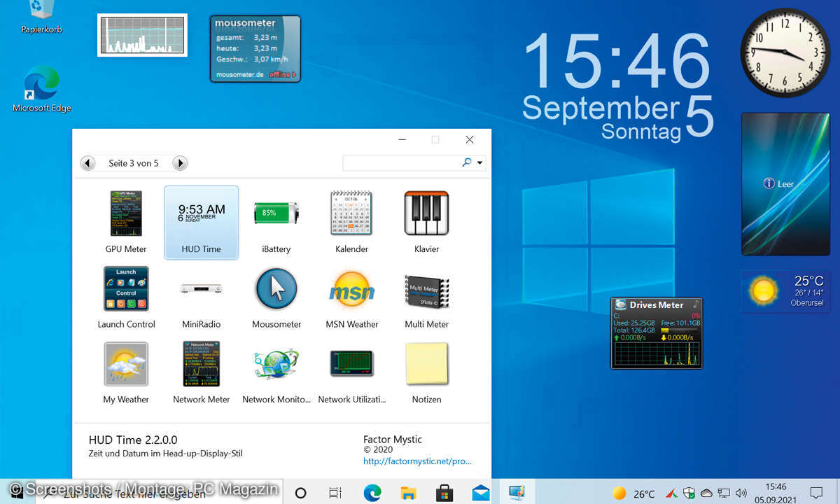
Task: Click the analog clock gadget
Action: 785,53
